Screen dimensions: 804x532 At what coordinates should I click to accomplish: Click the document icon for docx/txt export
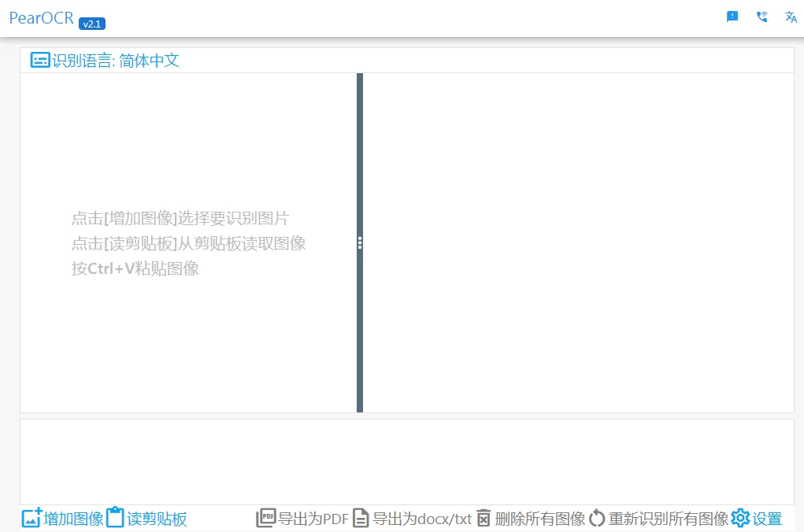coord(361,518)
